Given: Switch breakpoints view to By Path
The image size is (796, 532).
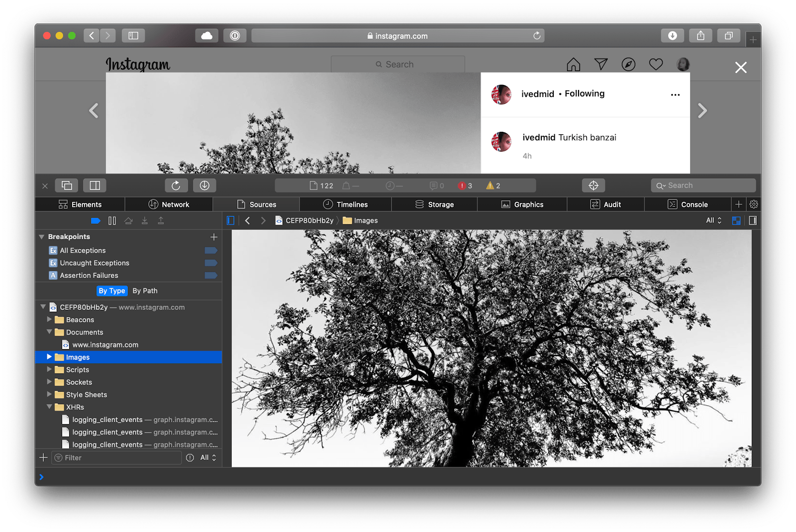Looking at the screenshot, I should click(145, 291).
